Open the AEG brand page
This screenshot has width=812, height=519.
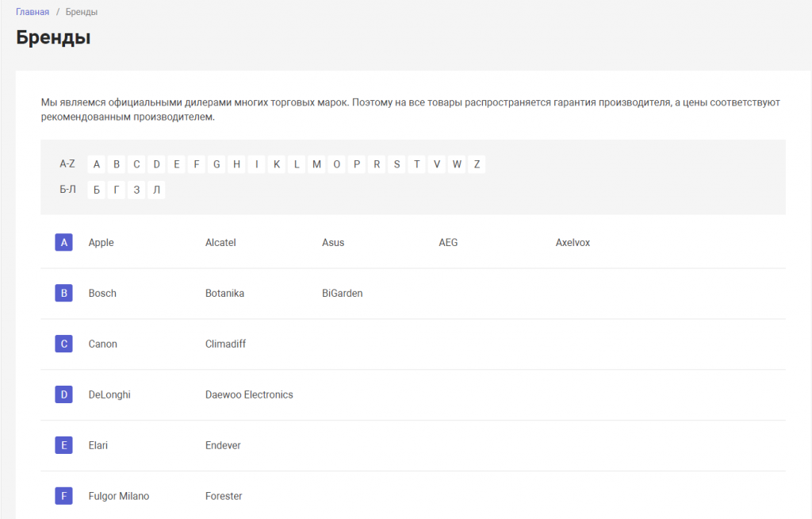click(448, 243)
